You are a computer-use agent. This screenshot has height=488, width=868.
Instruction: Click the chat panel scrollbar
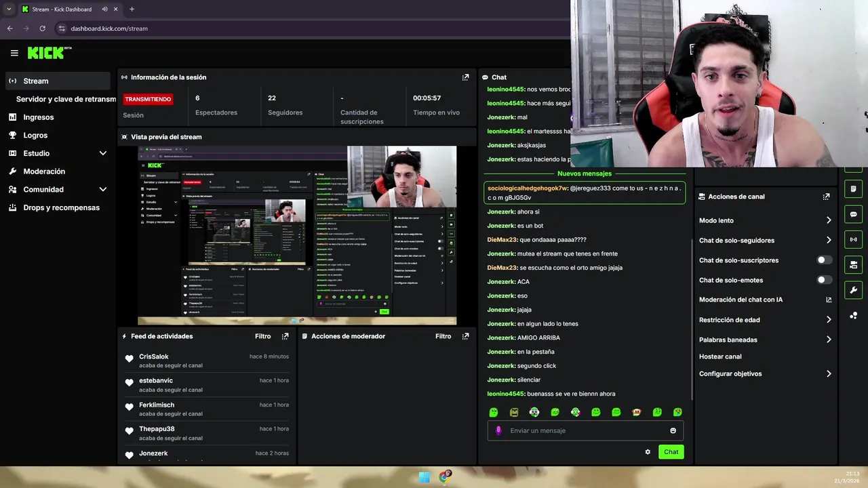[692, 319]
